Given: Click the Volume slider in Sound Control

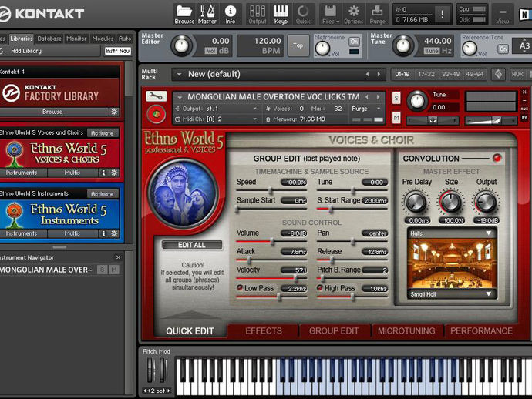Looking at the screenshot, I should pos(271,241).
